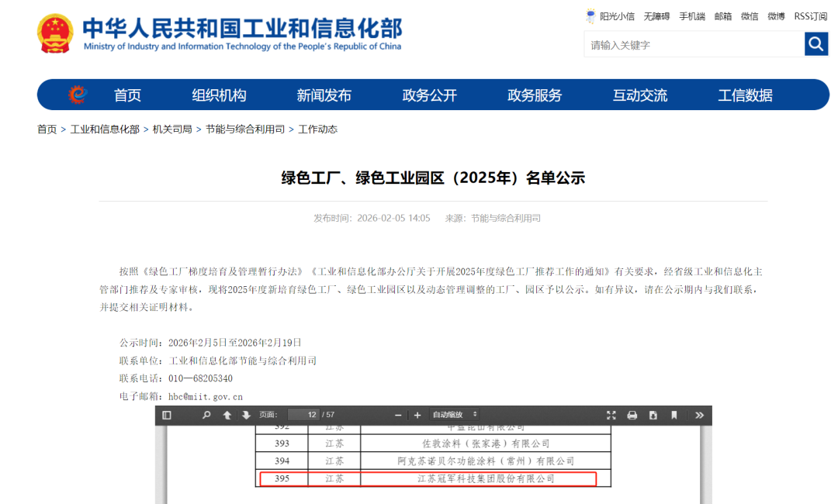Toggle the PDF viewer sidebar
Screen dimensions: 838x504
pos(167,415)
